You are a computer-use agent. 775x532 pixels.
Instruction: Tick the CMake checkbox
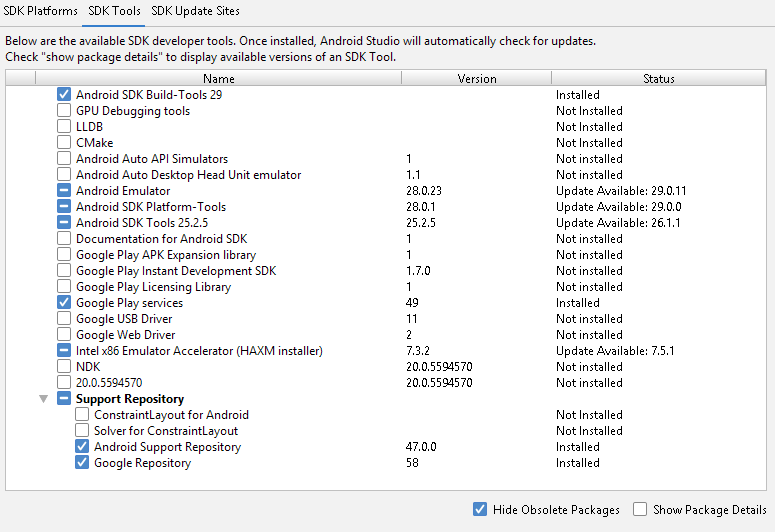[x=64, y=142]
